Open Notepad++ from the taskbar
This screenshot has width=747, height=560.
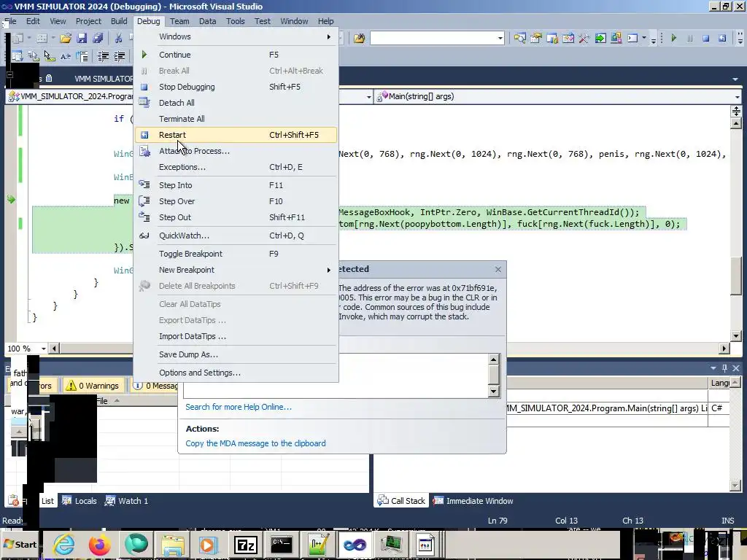(318, 545)
